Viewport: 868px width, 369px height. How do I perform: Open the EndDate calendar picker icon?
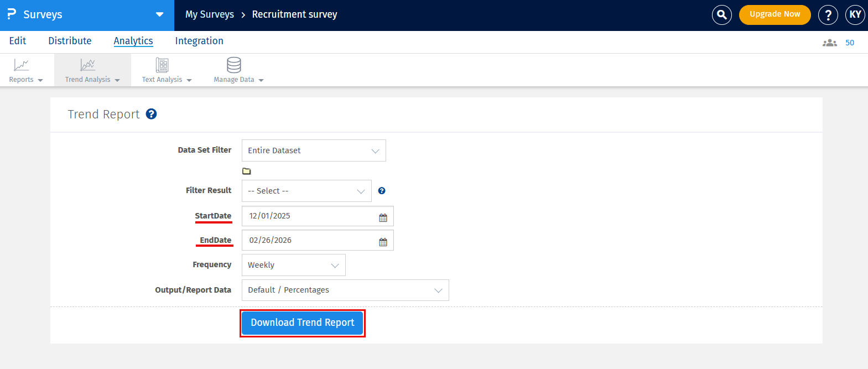[x=383, y=242]
